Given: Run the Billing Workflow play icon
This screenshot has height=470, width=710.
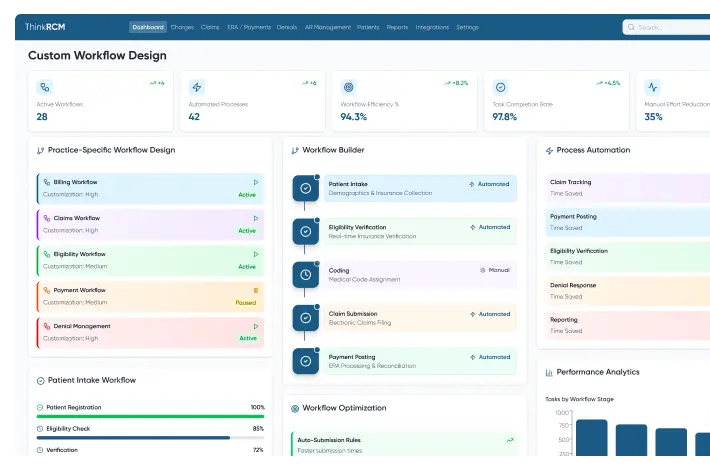Looking at the screenshot, I should (x=256, y=182).
